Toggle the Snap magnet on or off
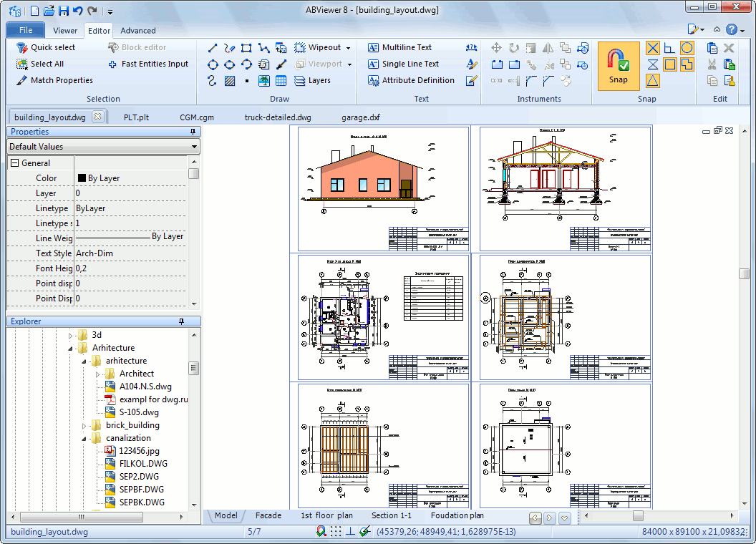Screen dimensions: 756x544 pos(618,66)
